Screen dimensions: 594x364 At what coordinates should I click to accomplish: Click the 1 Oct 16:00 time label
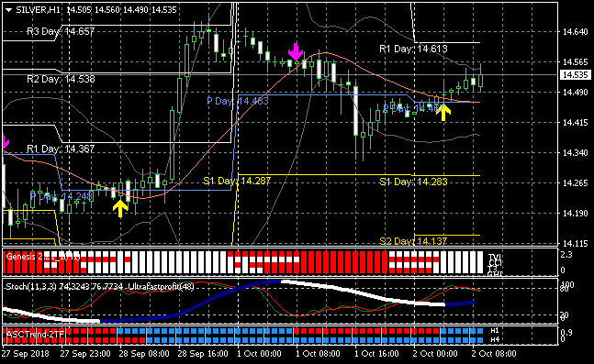tap(376, 354)
